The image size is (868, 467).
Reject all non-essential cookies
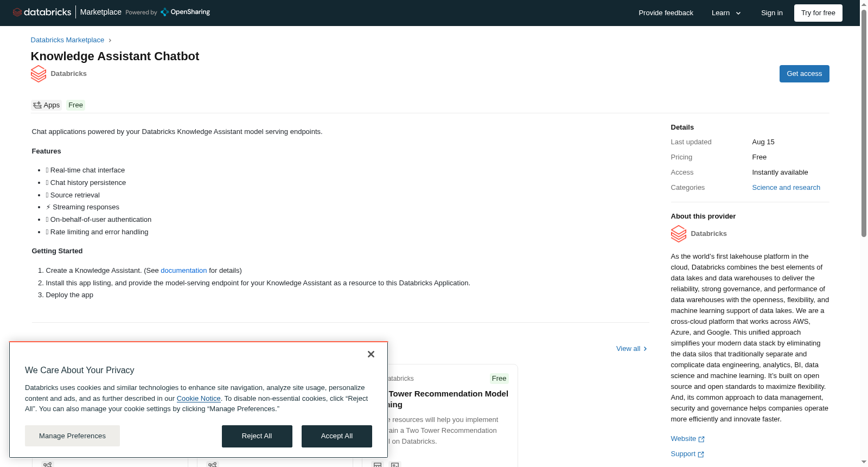point(257,437)
